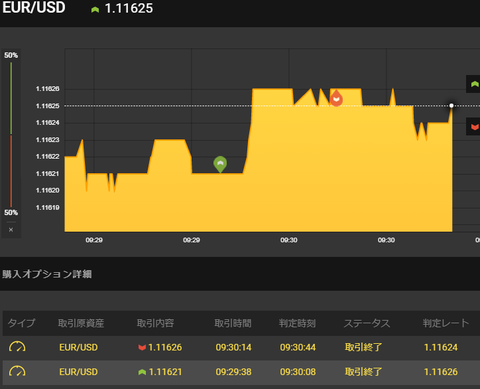The image size is (480, 389).
Task: Close the 50% sentiment gauge with the X
Action: point(11,230)
